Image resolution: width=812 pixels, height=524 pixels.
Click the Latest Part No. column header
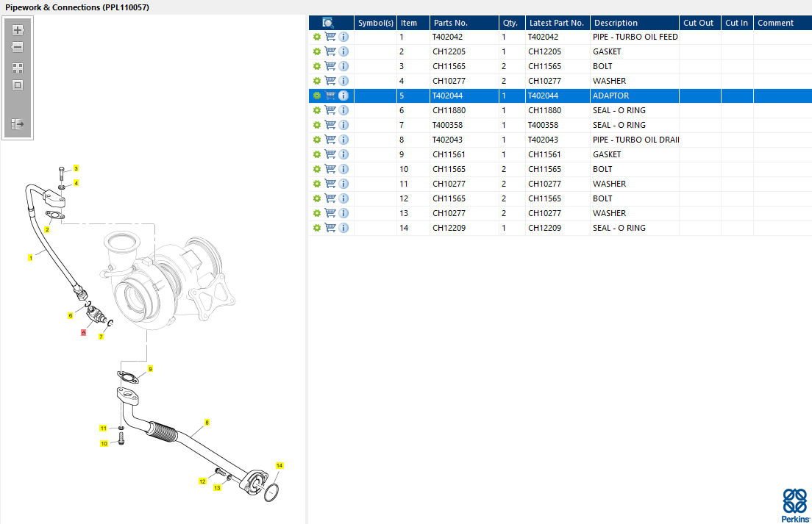tap(556, 23)
